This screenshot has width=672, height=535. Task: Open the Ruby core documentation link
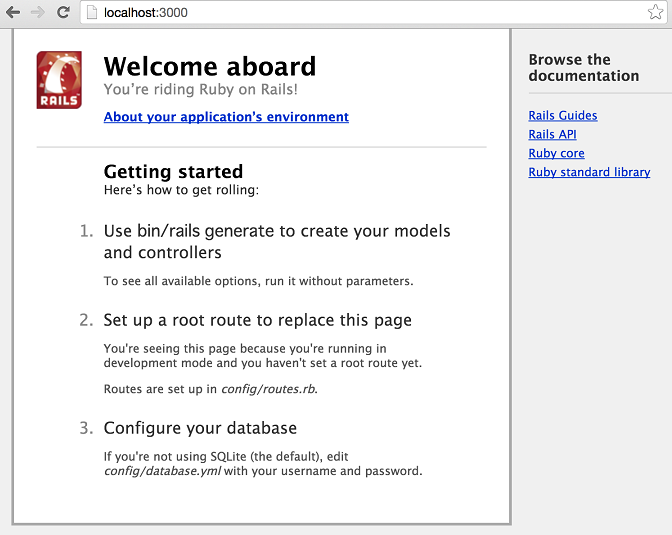coord(556,153)
